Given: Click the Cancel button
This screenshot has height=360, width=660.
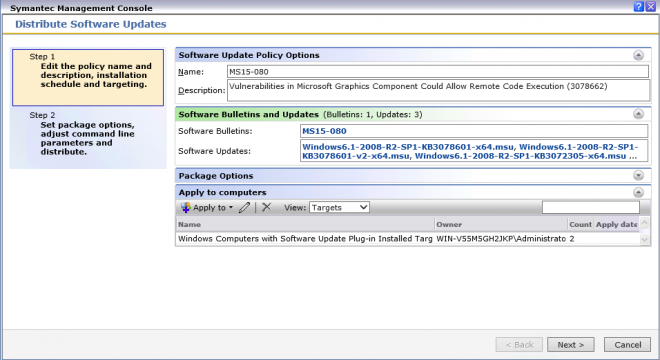Looking at the screenshot, I should tap(628, 345).
